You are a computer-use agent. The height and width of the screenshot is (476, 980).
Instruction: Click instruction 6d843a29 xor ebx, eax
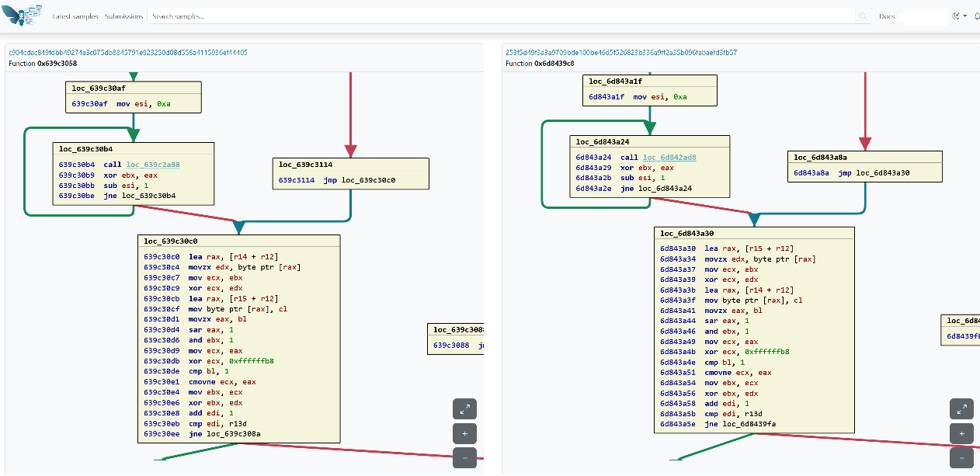click(x=624, y=168)
